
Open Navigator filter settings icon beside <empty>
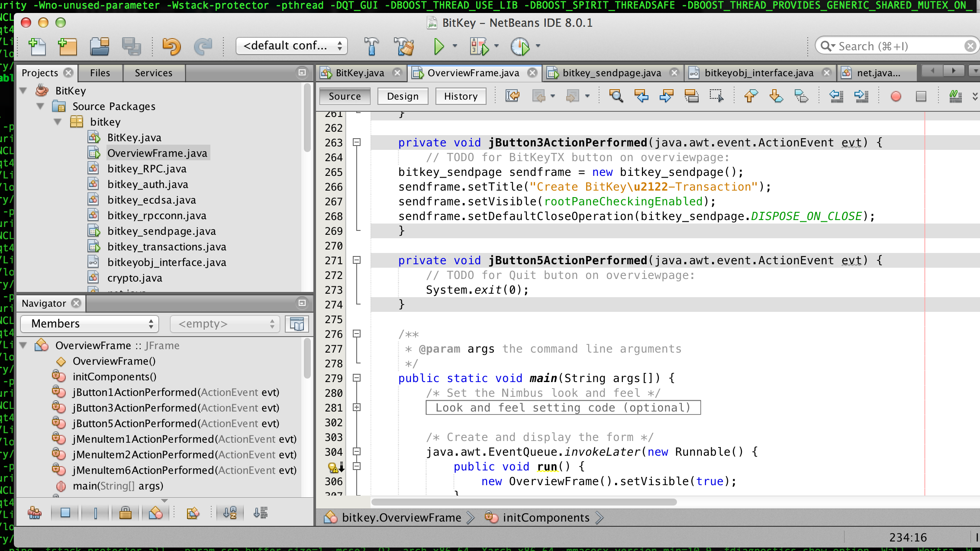click(x=297, y=324)
